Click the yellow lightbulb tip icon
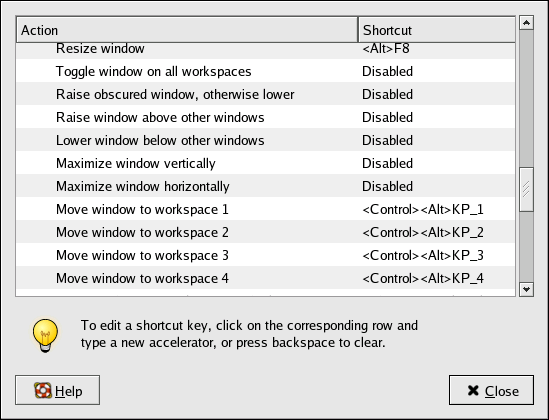 coord(45,335)
